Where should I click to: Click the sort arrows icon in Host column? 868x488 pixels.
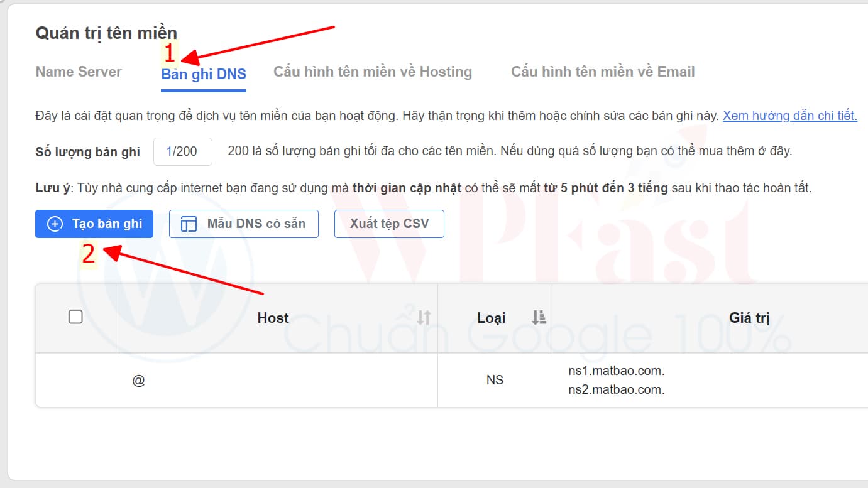point(424,318)
